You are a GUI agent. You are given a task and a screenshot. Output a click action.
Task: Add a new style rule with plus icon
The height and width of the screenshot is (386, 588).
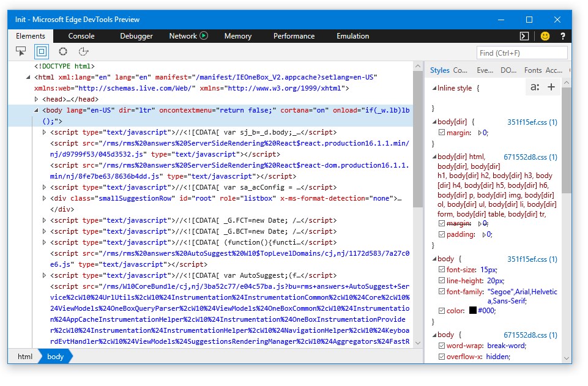pyautogui.click(x=551, y=87)
